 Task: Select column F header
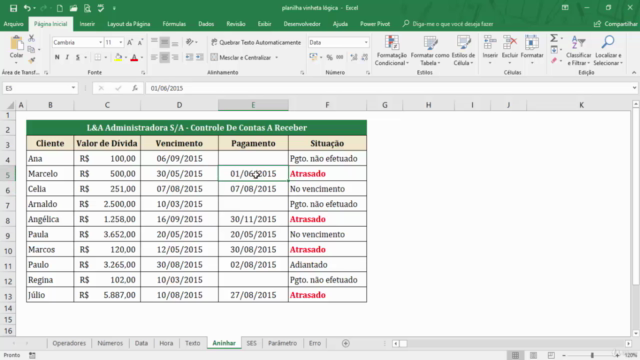(327, 105)
